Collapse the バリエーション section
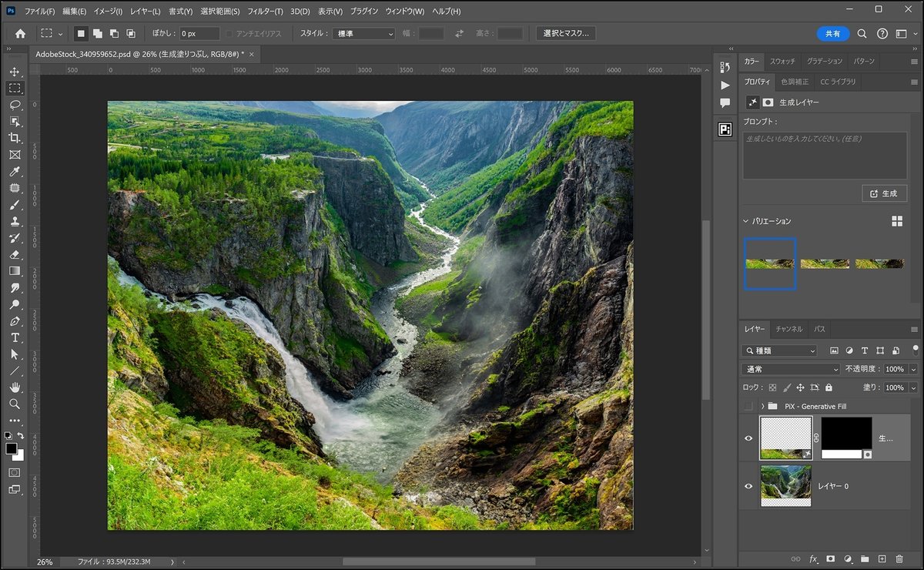The height and width of the screenshot is (570, 924). pos(746,221)
